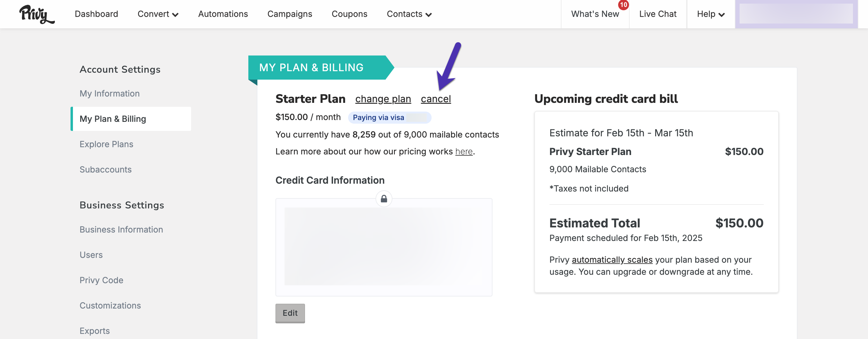Click the blurred account menu area

pyautogui.click(x=796, y=14)
